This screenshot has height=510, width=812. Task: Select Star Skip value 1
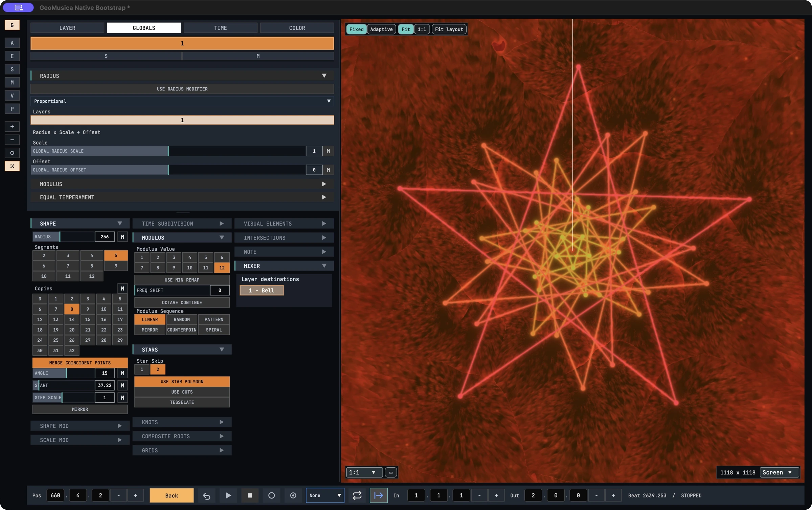142,369
